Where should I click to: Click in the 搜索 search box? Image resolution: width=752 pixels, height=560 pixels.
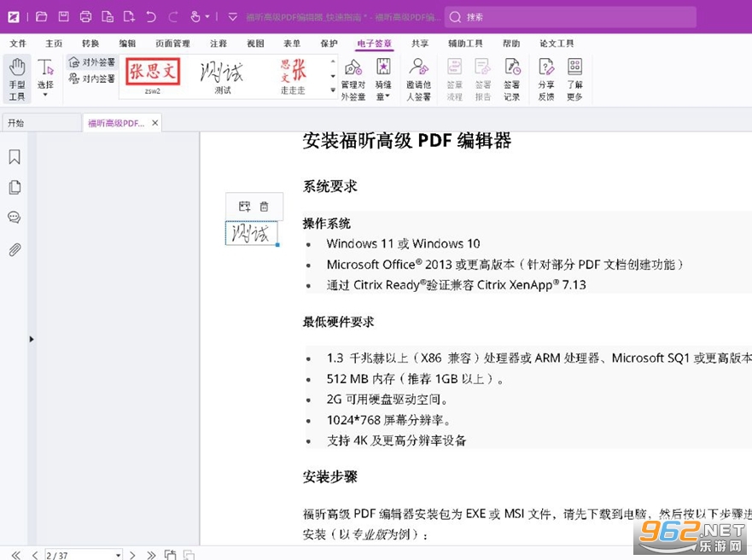pos(569,17)
